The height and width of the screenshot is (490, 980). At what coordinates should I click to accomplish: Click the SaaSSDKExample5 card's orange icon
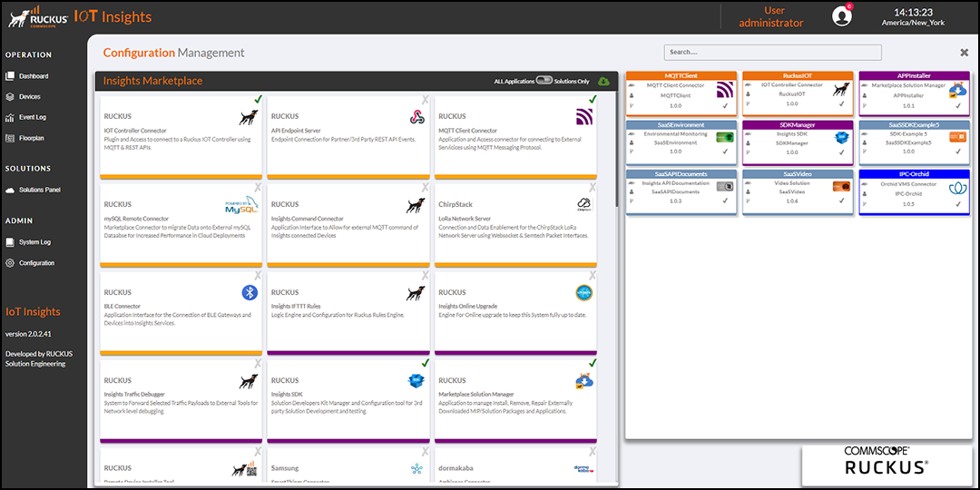point(957,138)
